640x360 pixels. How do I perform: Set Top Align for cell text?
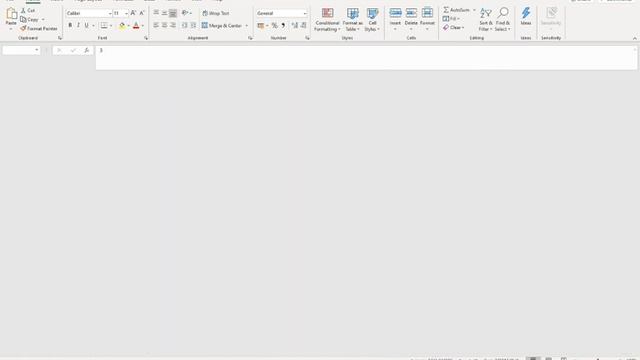click(156, 13)
